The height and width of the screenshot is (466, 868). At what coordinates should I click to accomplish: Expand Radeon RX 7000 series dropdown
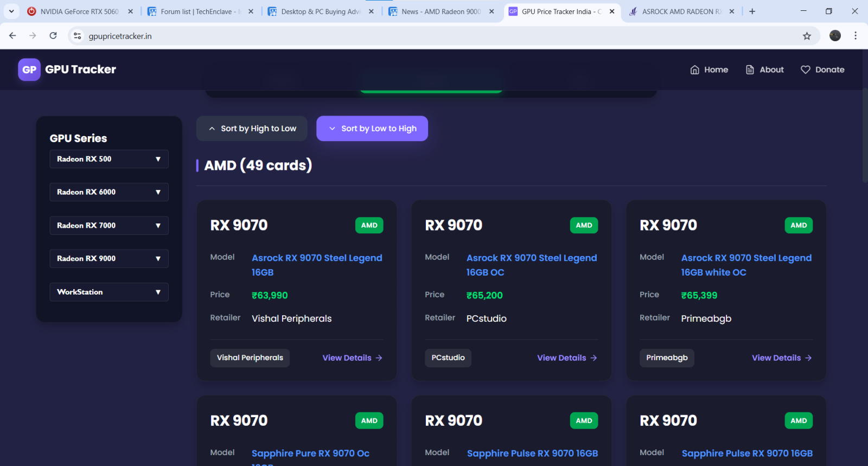[109, 226]
